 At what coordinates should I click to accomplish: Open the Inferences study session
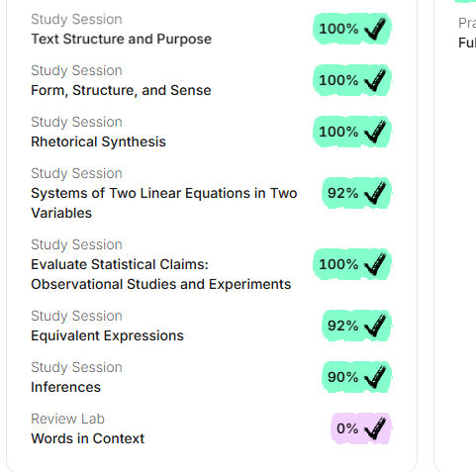(x=65, y=387)
